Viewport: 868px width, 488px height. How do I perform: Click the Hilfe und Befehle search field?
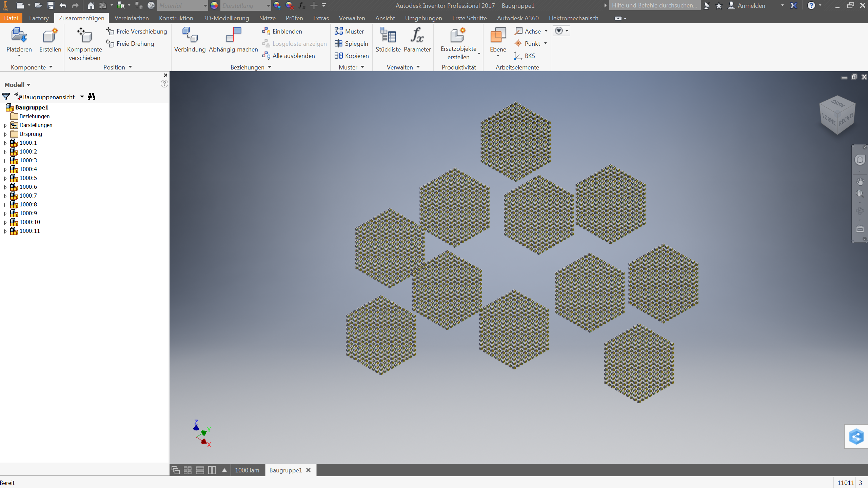click(654, 5)
